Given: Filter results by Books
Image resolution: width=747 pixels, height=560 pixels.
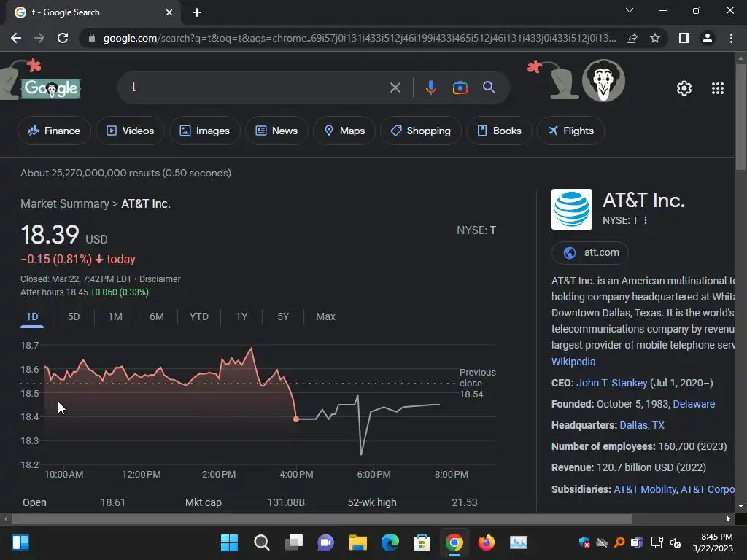Looking at the screenshot, I should (x=499, y=131).
